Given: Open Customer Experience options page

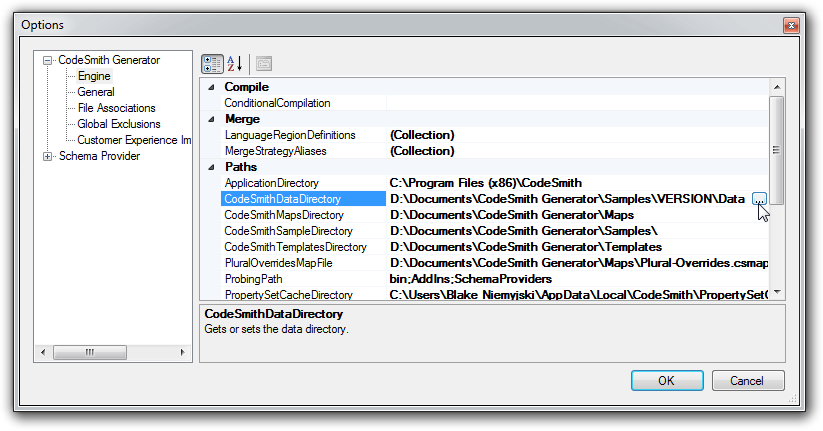Looking at the screenshot, I should (x=134, y=140).
